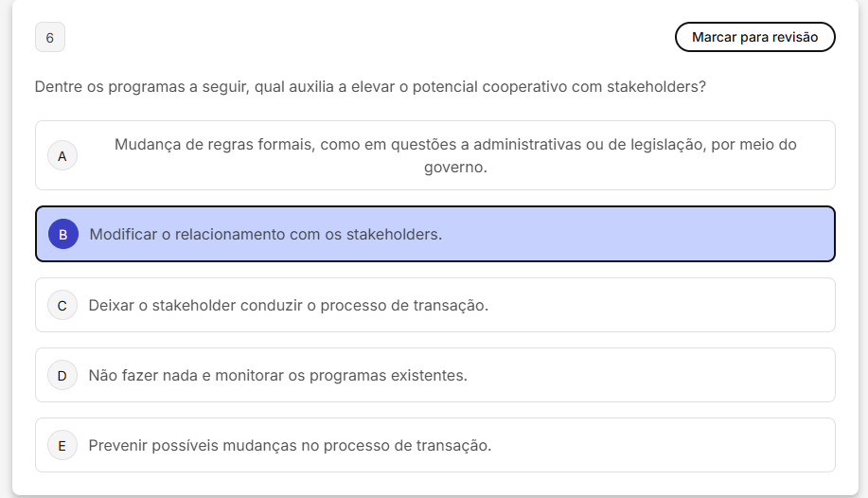Choose answer "Mudança de regras formais" text
The image size is (868, 498).
click(454, 145)
